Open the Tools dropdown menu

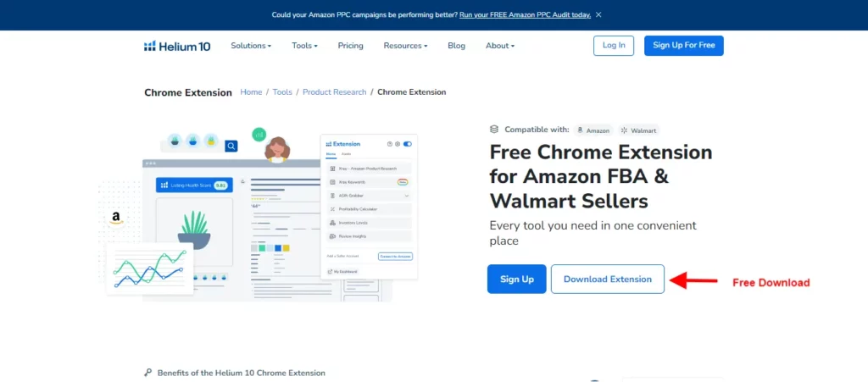pos(304,46)
